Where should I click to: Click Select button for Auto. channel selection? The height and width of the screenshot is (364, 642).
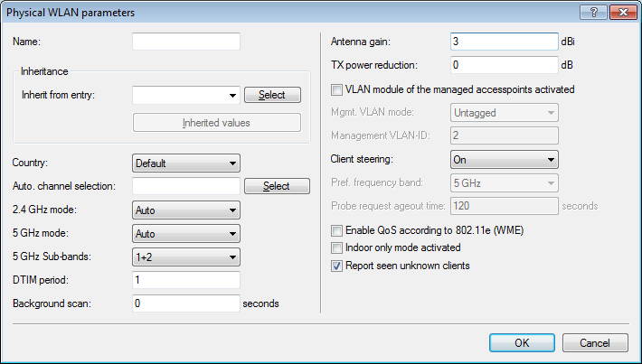point(271,186)
